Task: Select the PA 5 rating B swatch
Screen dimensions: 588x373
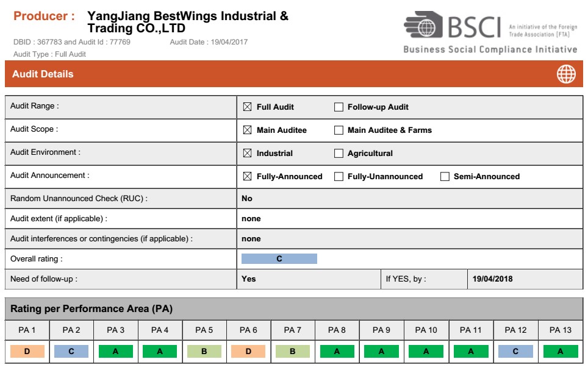Action: coord(204,352)
